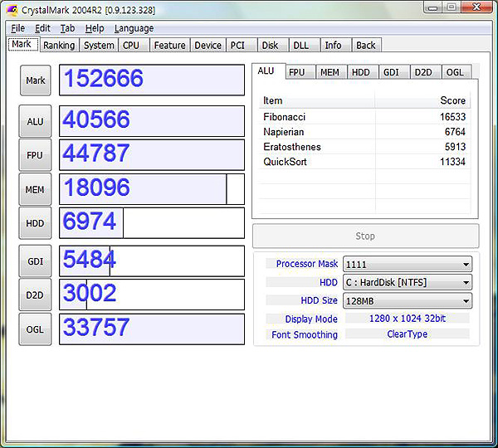498x448 pixels.
Task: Switch to the Disk tab
Action: 273,46
